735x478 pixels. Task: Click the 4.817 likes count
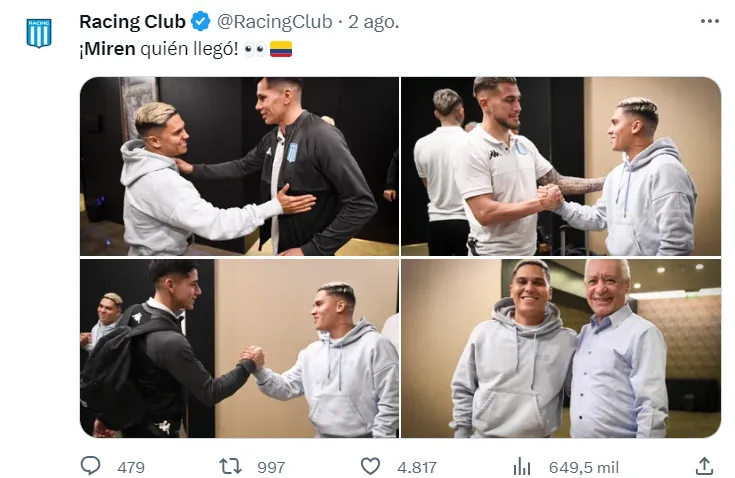414,467
